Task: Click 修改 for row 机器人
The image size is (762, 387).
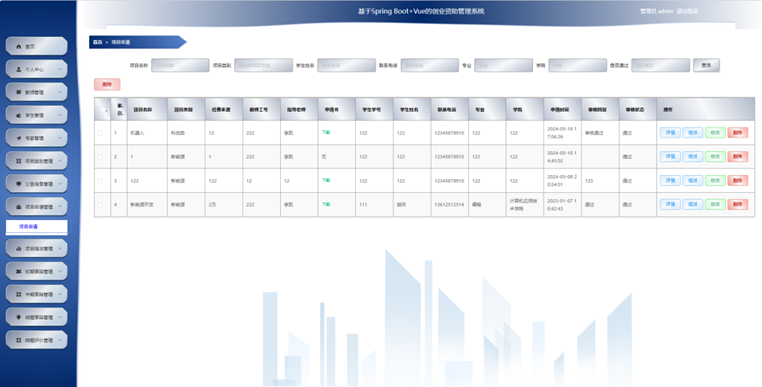Action: (715, 133)
